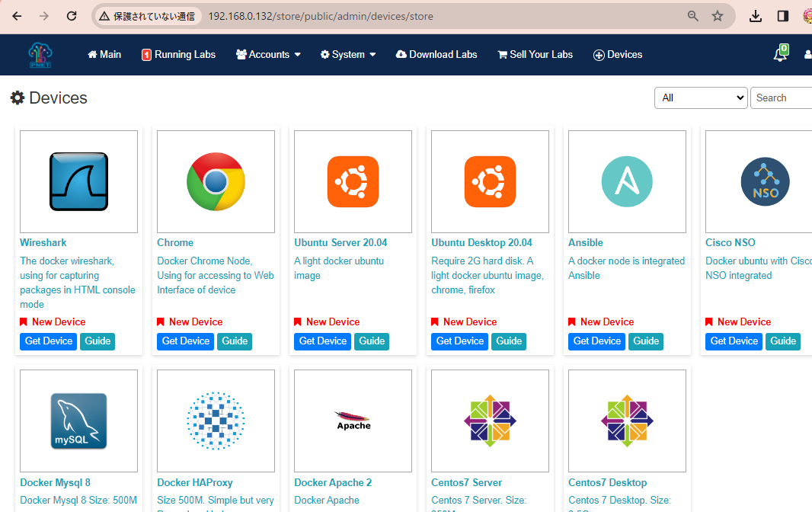Open the Guide for Ubuntu Desktop 20.04

point(509,341)
